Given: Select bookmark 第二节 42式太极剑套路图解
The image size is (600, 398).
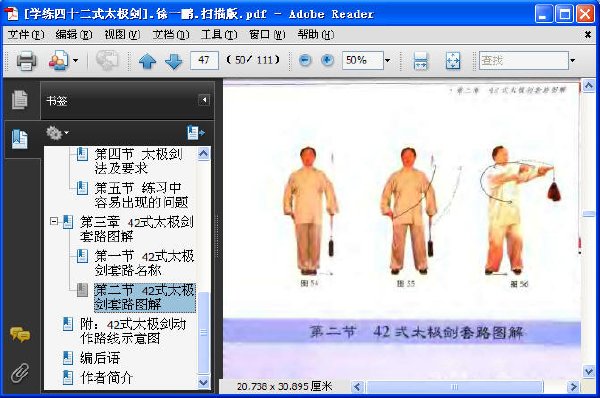Looking at the screenshot, I should pyautogui.click(x=145, y=297).
